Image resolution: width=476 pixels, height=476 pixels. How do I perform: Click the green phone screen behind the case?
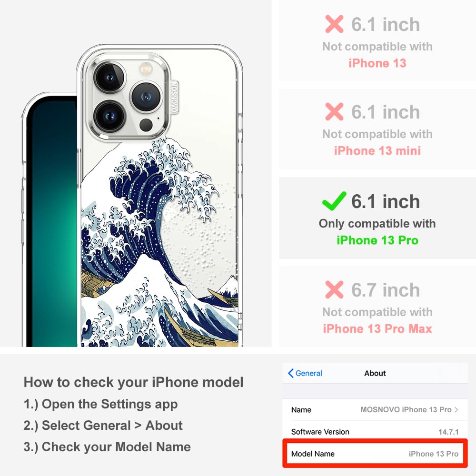click(x=51, y=222)
